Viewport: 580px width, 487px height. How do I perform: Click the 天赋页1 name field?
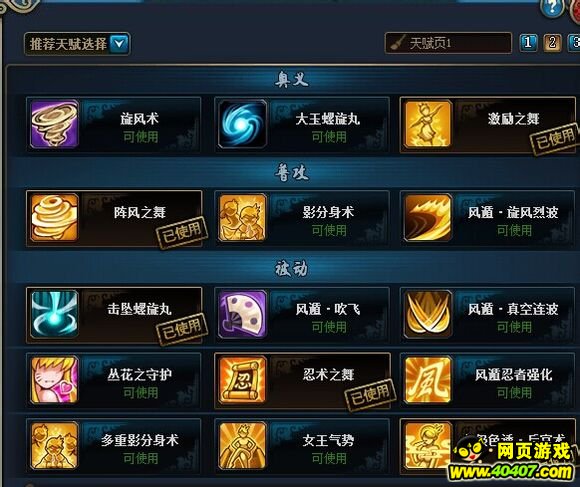(x=448, y=43)
